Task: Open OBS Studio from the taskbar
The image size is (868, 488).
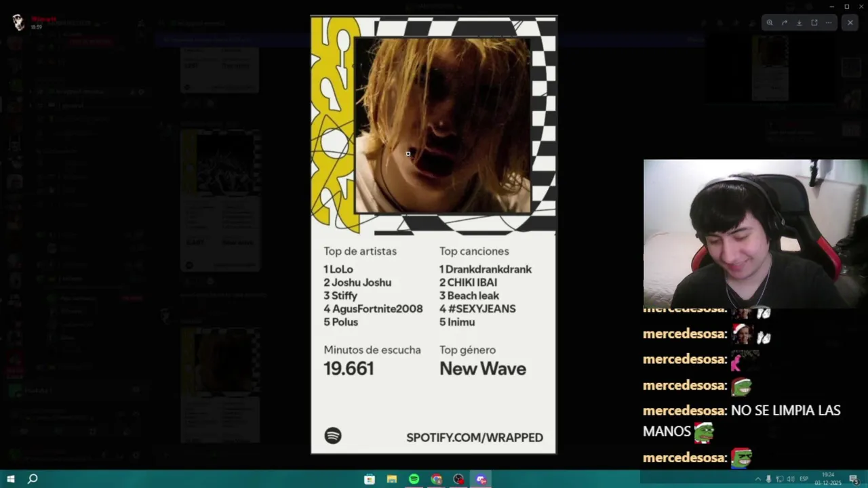Action: 459,479
